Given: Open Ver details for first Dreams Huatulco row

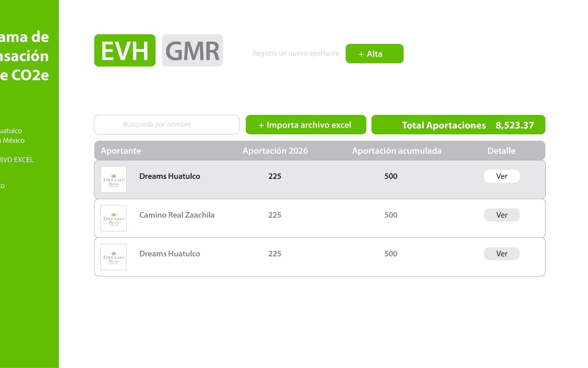Looking at the screenshot, I should pos(502,176).
